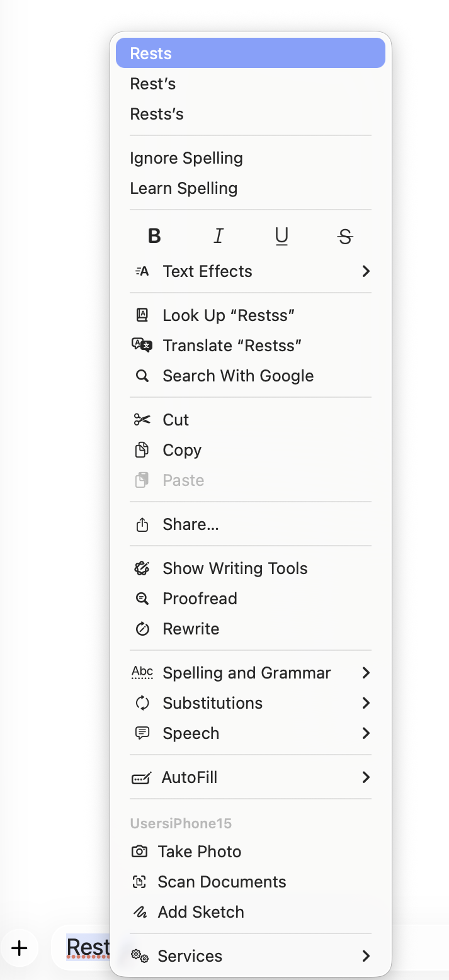
Task: Toggle italic formatting in context menu
Action: pyautogui.click(x=218, y=236)
